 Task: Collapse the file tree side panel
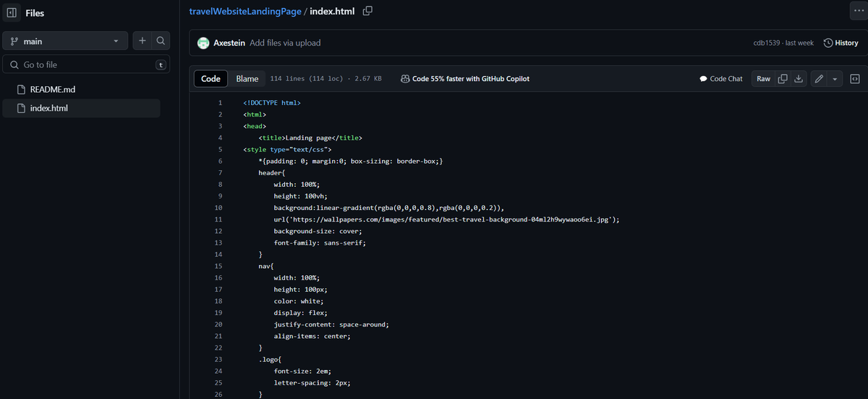12,13
